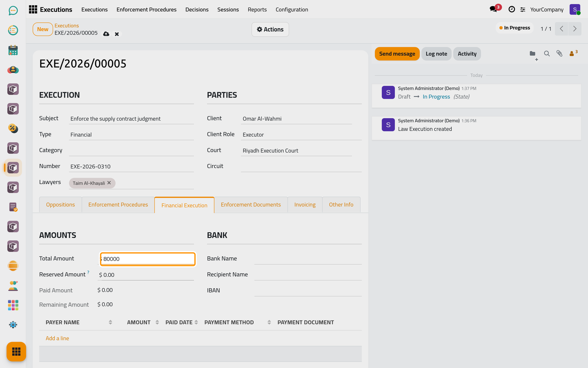Open the Enforcement Procedures top menu
This screenshot has height=368, width=588.
click(x=146, y=10)
